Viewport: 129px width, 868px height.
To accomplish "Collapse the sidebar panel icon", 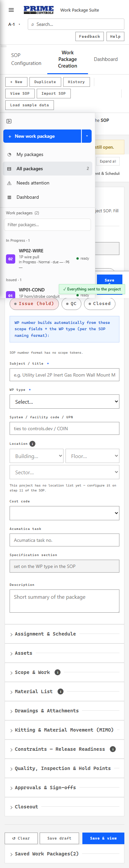I will pos(9,121).
